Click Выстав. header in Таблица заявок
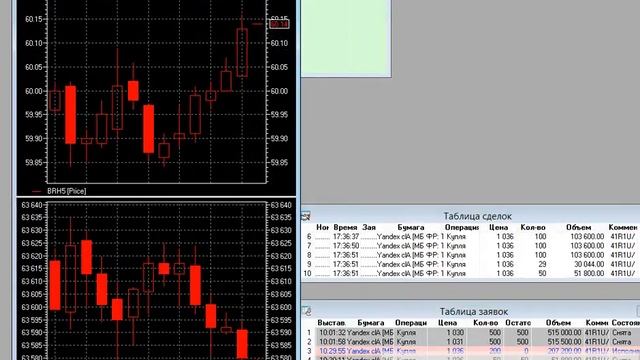 331,323
